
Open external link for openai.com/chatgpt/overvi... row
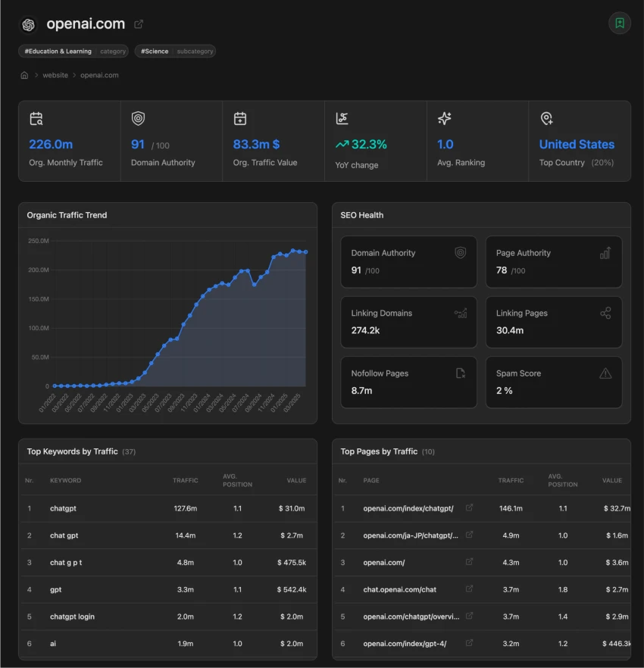tap(469, 616)
